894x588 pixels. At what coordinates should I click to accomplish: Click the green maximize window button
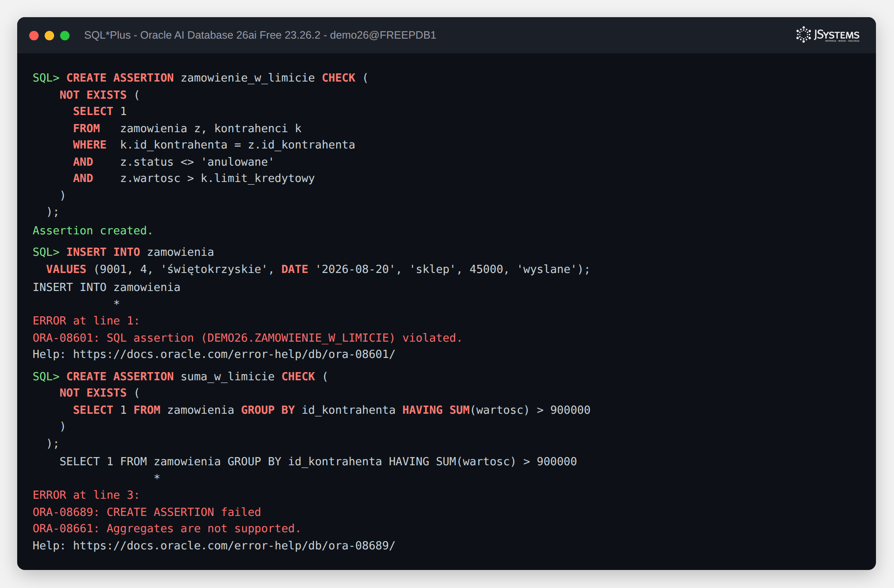click(65, 36)
